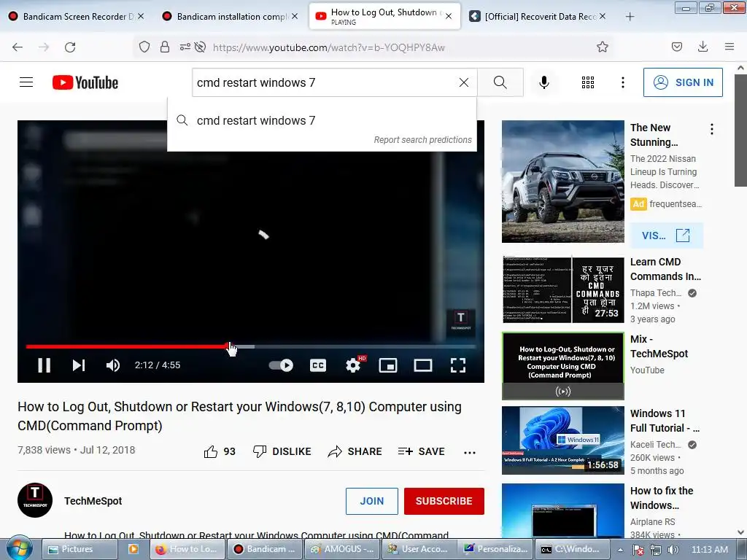The width and height of the screenshot is (747, 560).
Task: Open the Pictures taskbar window
Action: (x=80, y=549)
